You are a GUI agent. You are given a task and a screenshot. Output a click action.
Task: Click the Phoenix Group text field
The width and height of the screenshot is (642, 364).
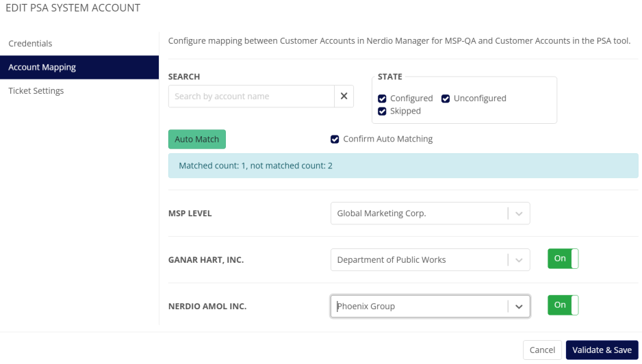coord(419,307)
